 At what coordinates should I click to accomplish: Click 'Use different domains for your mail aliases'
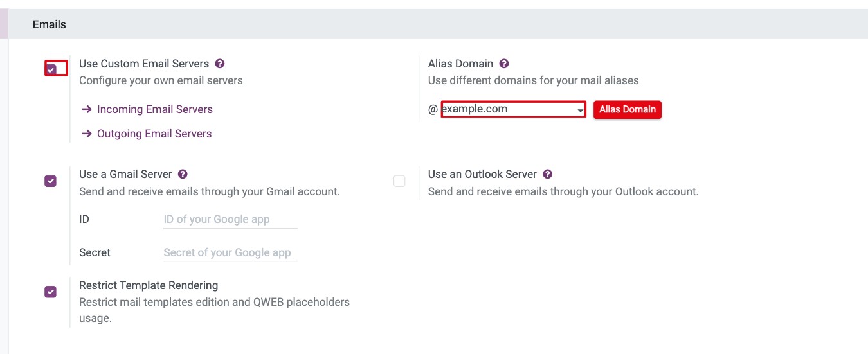(534, 80)
